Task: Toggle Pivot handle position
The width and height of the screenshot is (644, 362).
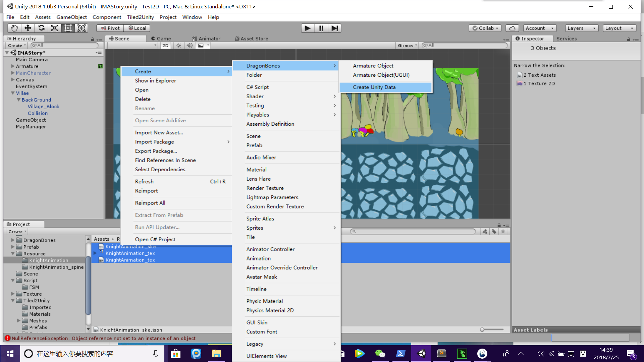Action: coord(110,28)
